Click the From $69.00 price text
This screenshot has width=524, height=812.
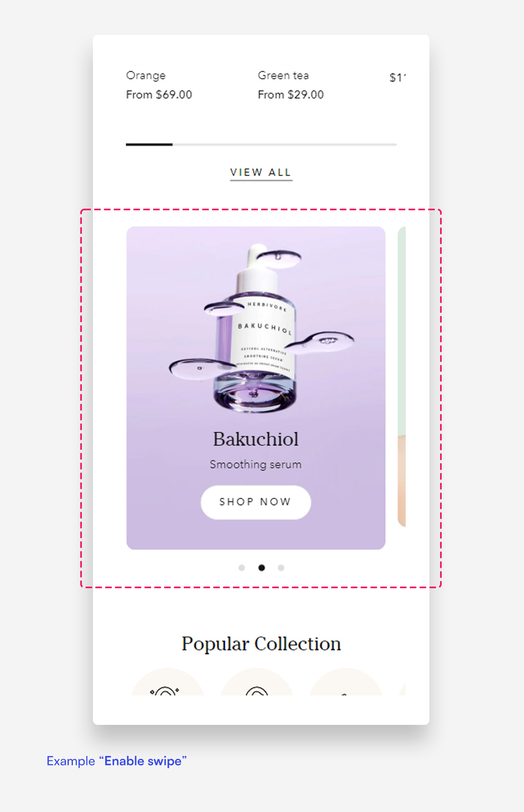(159, 95)
